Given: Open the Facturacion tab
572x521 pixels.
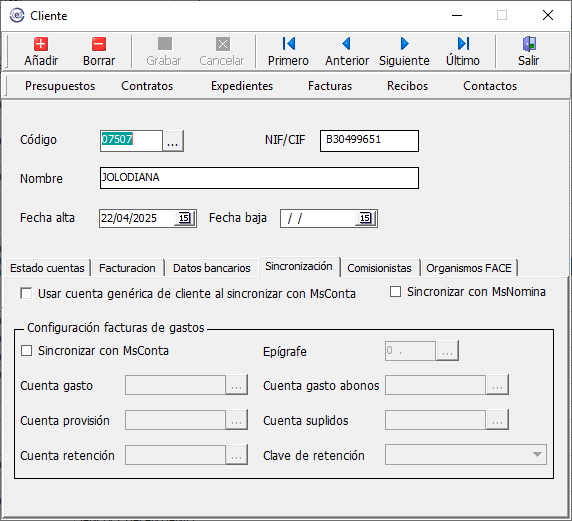Looking at the screenshot, I should [x=127, y=268].
